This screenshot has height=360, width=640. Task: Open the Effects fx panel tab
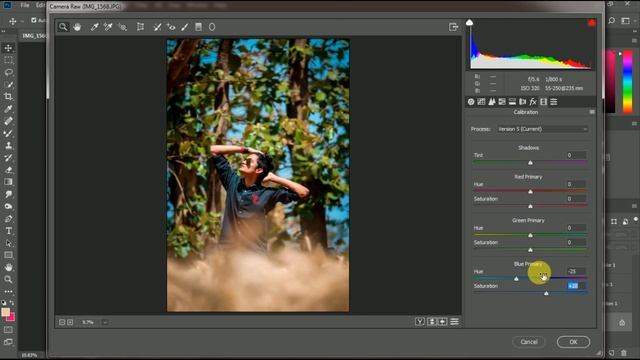533,102
